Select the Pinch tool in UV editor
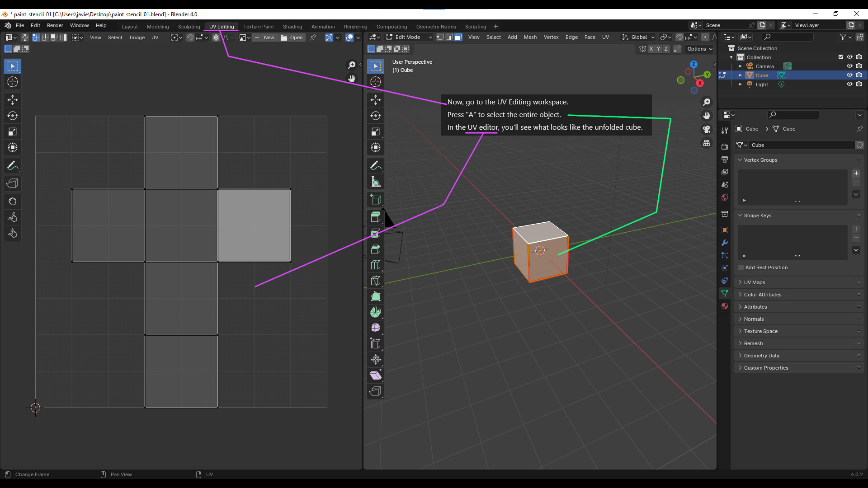The width and height of the screenshot is (868, 488). point(13,233)
